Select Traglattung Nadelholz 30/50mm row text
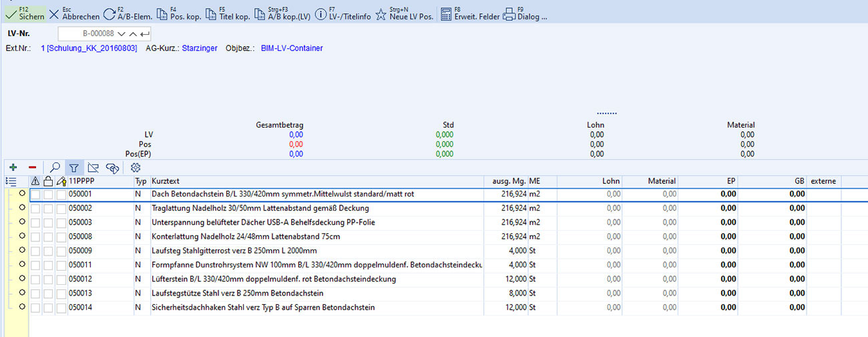The image size is (868, 337). click(x=260, y=209)
